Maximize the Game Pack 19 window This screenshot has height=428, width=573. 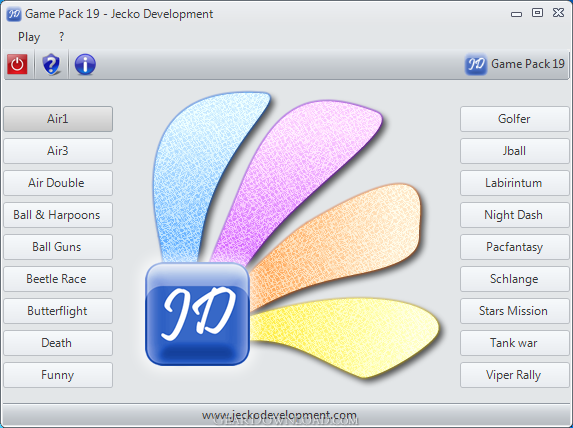tap(537, 13)
